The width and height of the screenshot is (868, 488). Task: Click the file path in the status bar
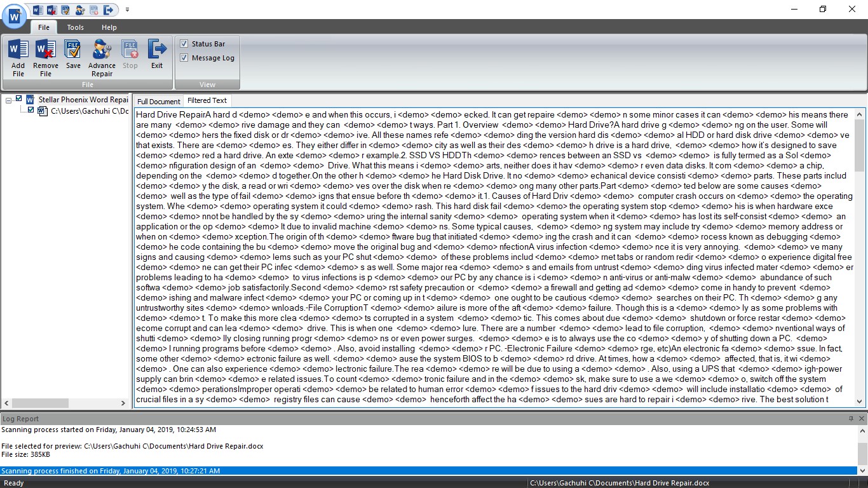pyautogui.click(x=620, y=483)
